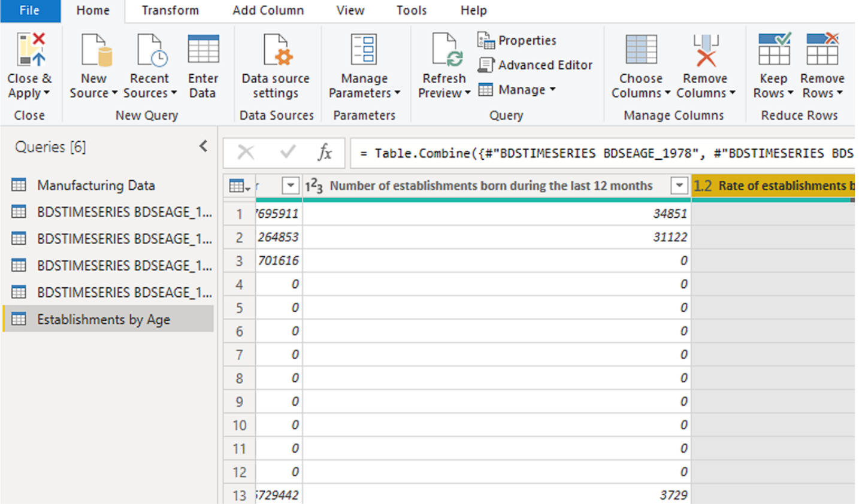Click the Refresh Preview icon
The width and height of the screenshot is (859, 504).
click(446, 50)
